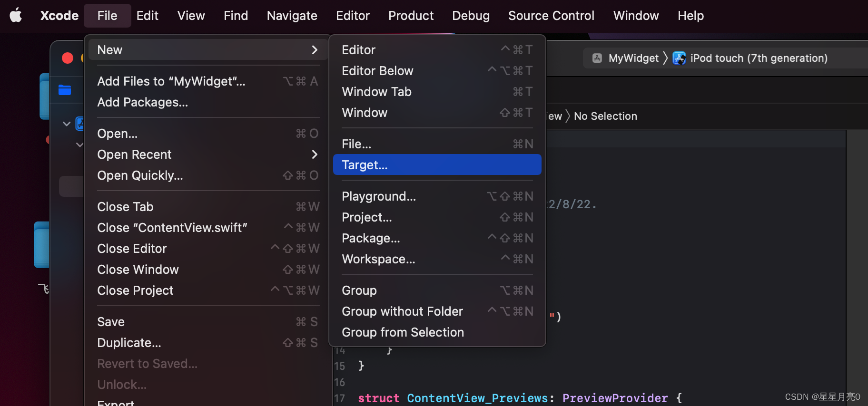The image size is (868, 406).
Task: Choose Add Files to "MyWidget"…
Action: click(x=208, y=81)
